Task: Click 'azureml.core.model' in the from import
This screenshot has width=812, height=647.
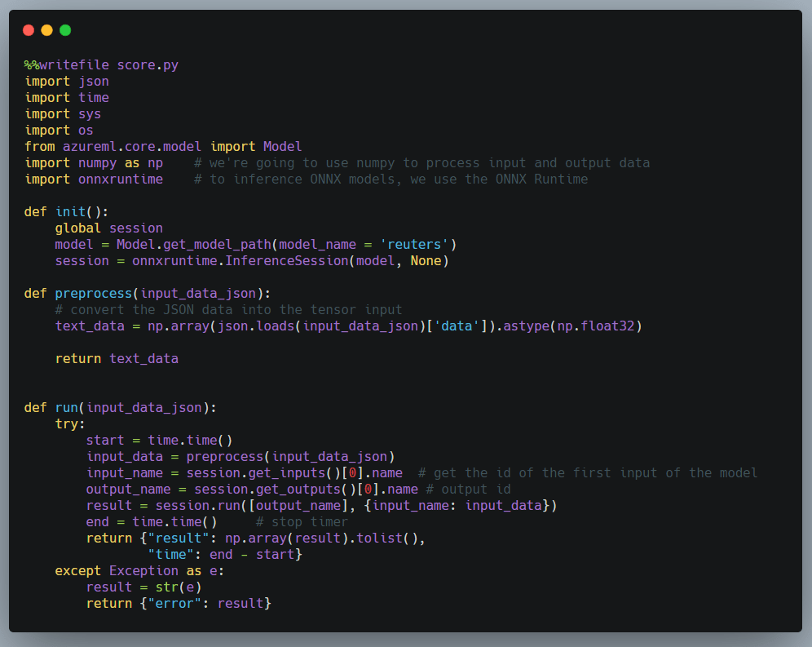Action: click(132, 146)
